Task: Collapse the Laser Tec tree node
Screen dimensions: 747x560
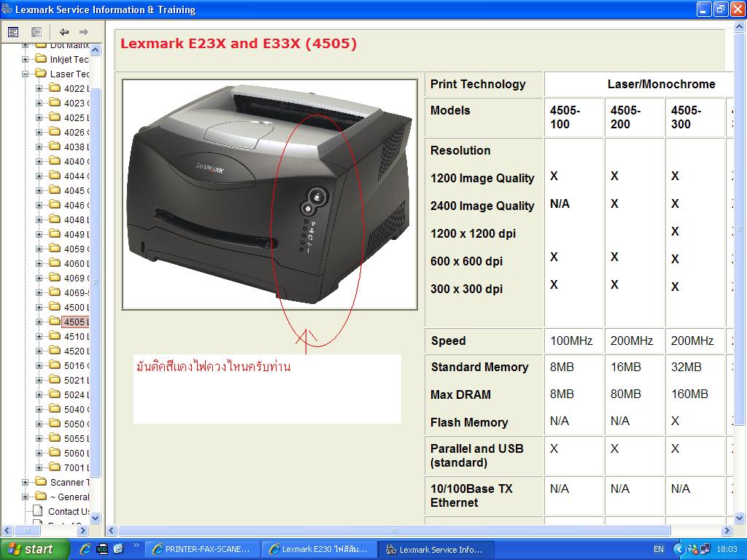Action: (25, 74)
